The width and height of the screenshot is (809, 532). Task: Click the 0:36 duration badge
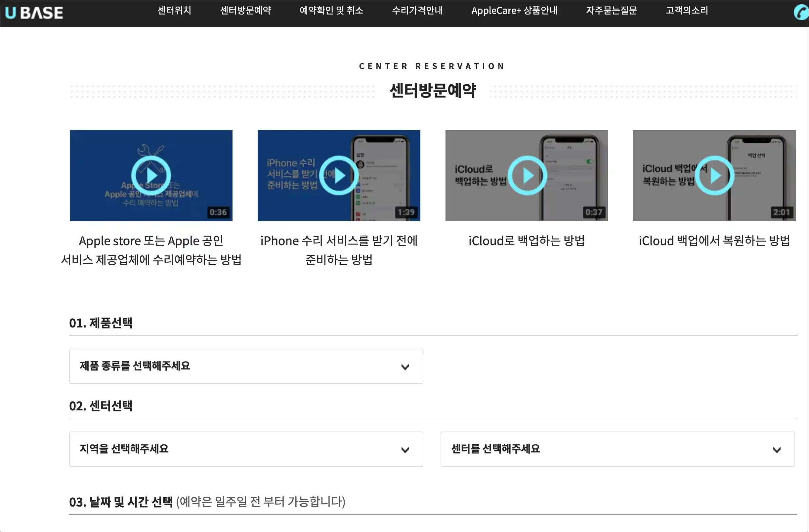[218, 212]
